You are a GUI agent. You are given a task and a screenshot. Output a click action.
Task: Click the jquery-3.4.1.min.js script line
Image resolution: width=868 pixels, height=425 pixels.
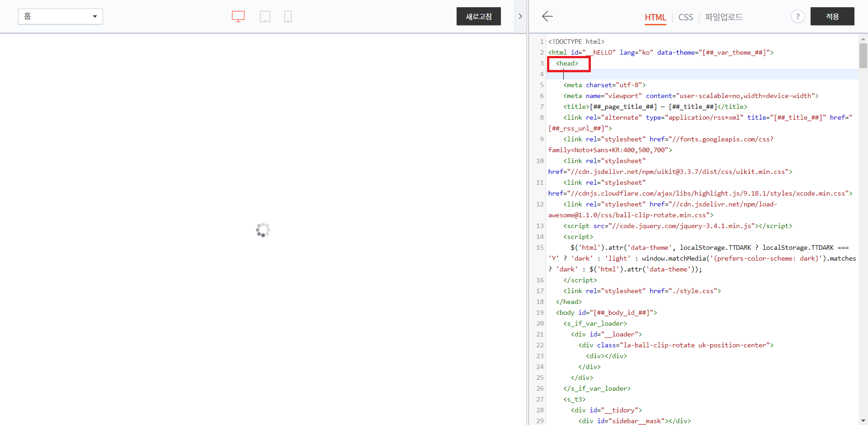678,226
